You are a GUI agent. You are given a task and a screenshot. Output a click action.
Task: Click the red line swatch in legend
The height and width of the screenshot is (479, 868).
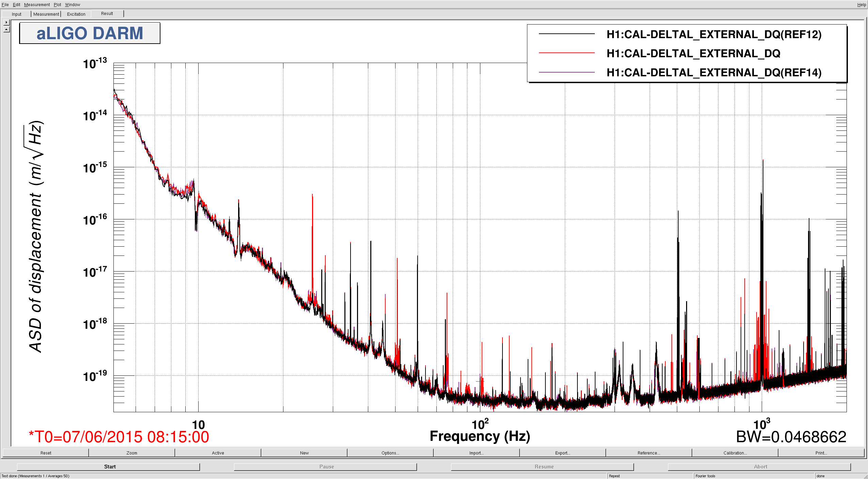567,53
